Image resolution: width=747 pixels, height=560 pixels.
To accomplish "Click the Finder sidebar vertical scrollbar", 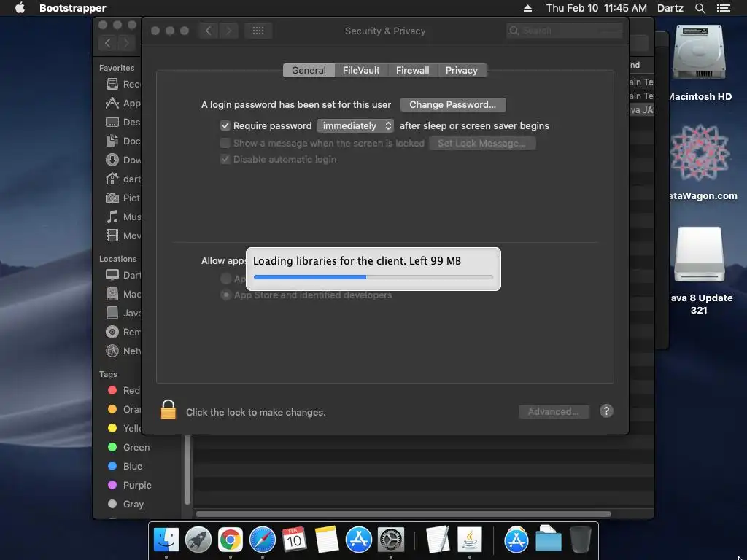I will pyautogui.click(x=187, y=470).
